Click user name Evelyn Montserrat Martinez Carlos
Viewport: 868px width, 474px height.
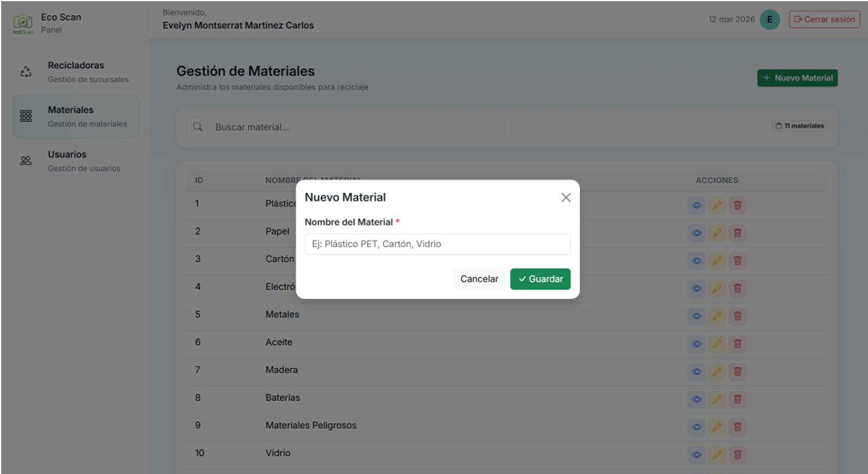pos(238,25)
